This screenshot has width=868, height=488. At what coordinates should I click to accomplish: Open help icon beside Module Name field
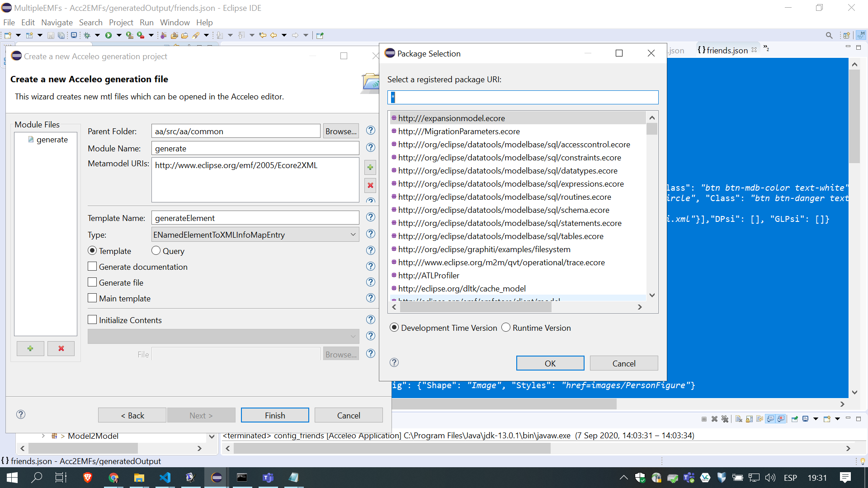pyautogui.click(x=370, y=148)
